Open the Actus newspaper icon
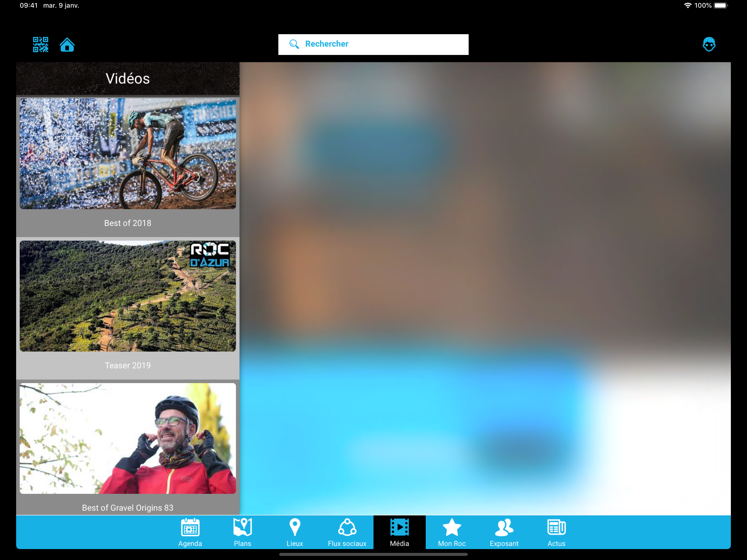The height and width of the screenshot is (560, 747). [556, 527]
